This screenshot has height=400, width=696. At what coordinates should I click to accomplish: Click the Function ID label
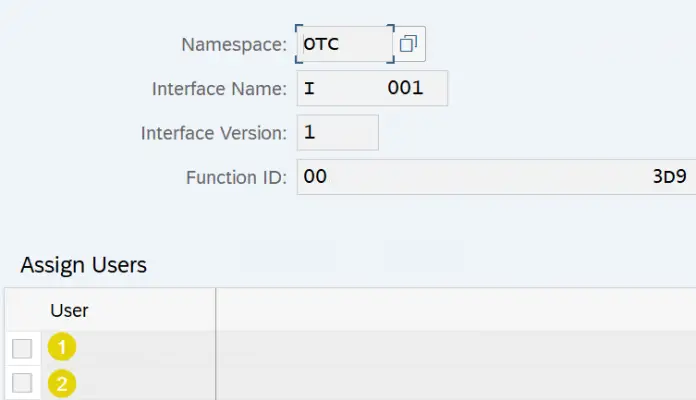coord(237,177)
